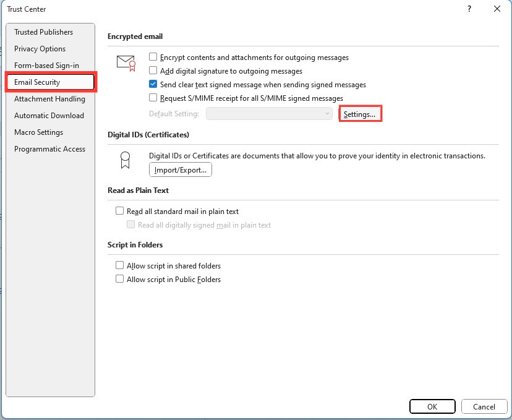Click the question mark help icon

(x=469, y=9)
